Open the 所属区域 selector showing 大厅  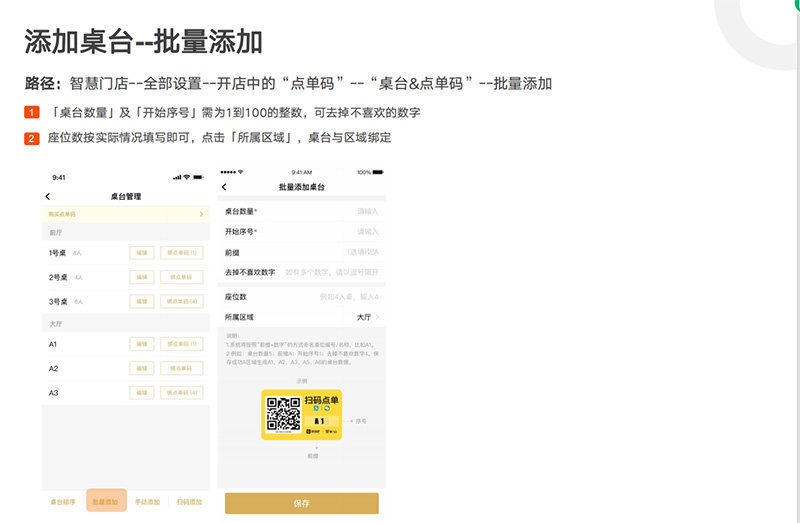(x=302, y=317)
